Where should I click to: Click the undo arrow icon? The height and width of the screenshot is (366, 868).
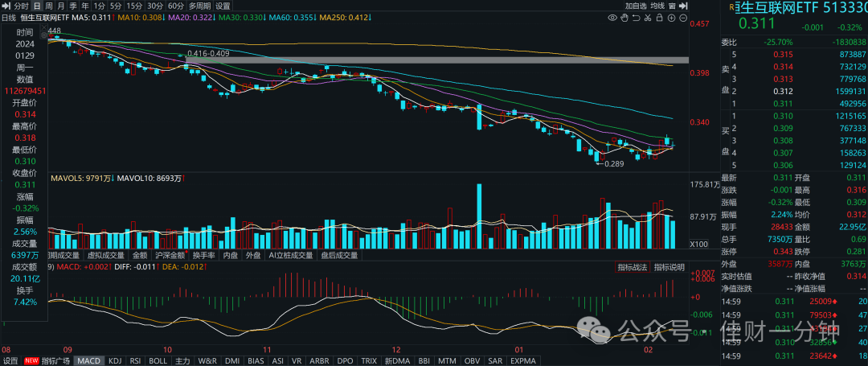pyautogui.click(x=637, y=18)
